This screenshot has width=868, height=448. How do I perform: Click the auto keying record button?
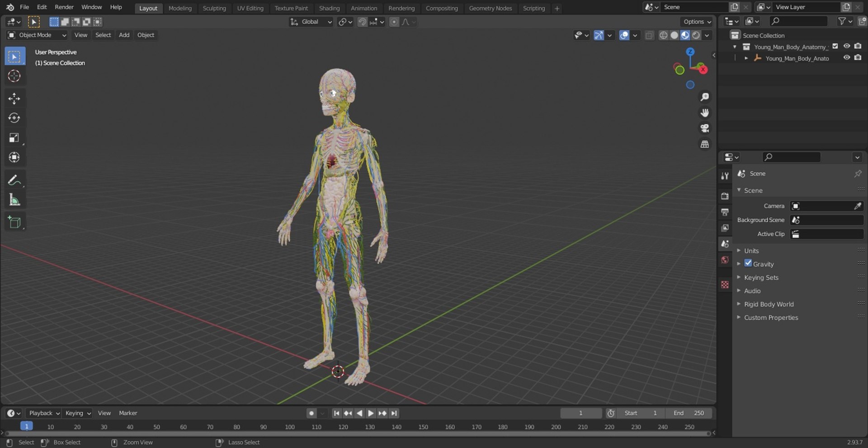[311, 413]
